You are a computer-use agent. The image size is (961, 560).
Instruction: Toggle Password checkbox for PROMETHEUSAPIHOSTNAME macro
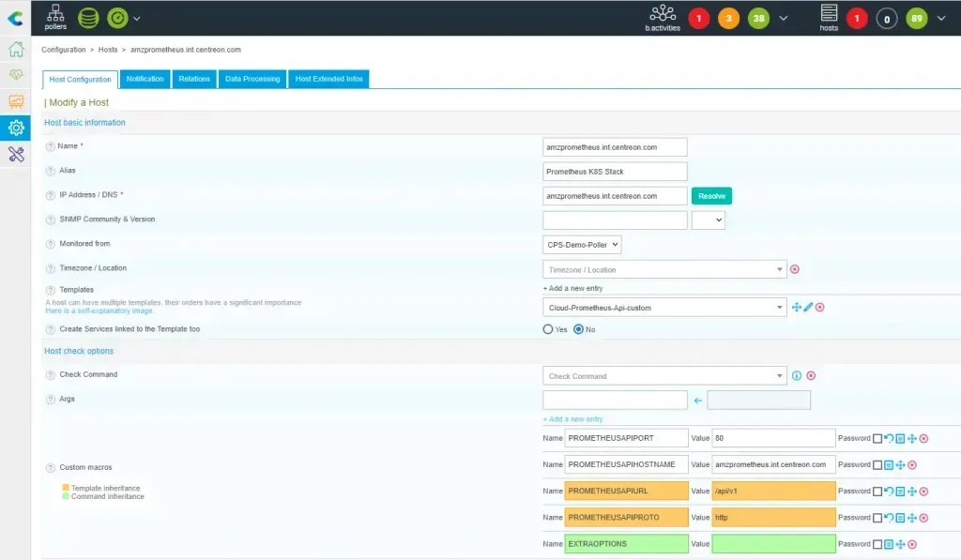[877, 465]
